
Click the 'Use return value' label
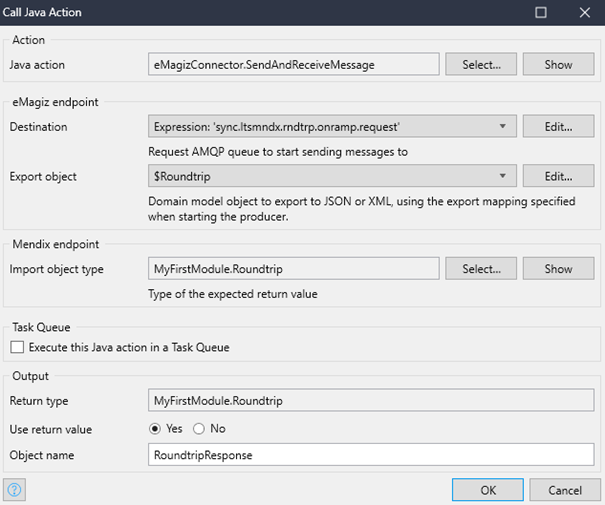point(51,429)
